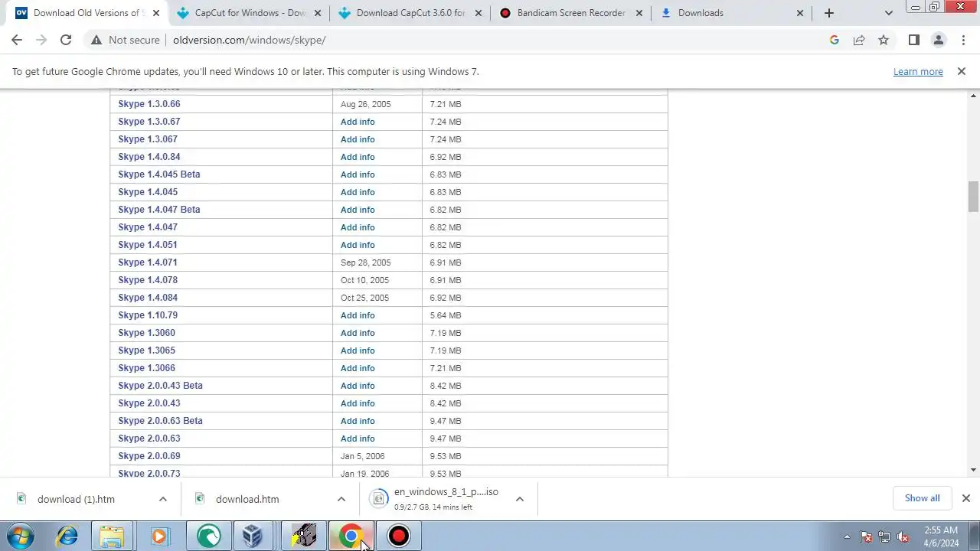
Task: Open the Skype 1.4.045 Beta link
Action: 159,174
